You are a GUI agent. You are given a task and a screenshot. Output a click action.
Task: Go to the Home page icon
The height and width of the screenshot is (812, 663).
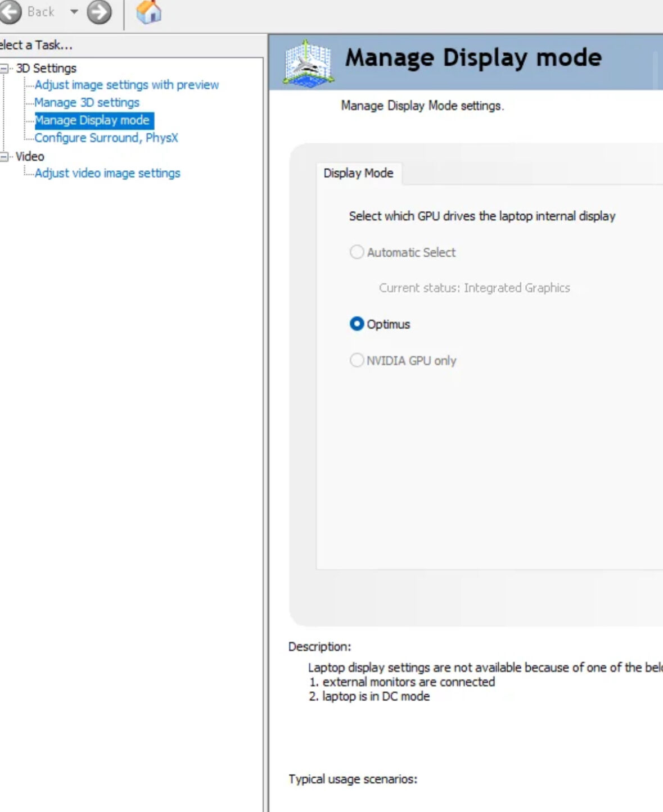[x=149, y=12]
